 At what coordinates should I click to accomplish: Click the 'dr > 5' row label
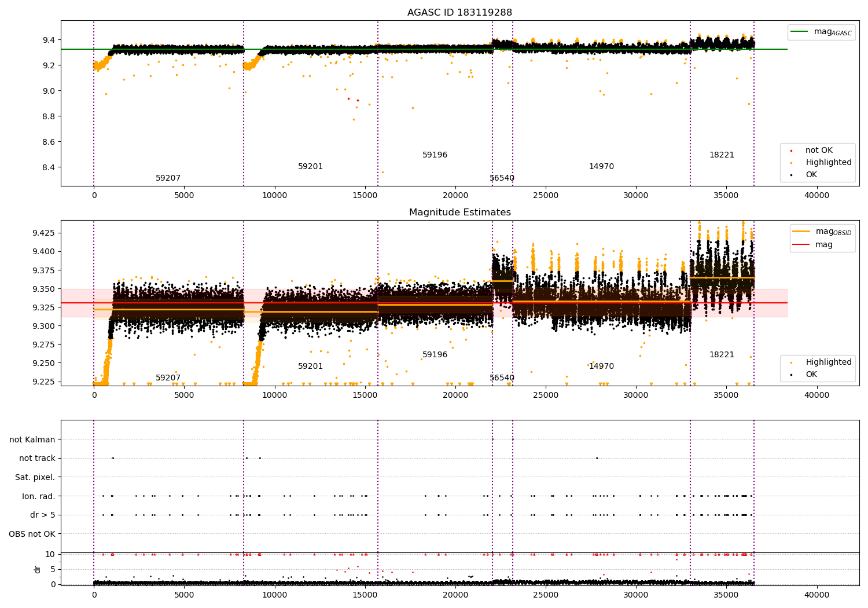click(x=43, y=515)
